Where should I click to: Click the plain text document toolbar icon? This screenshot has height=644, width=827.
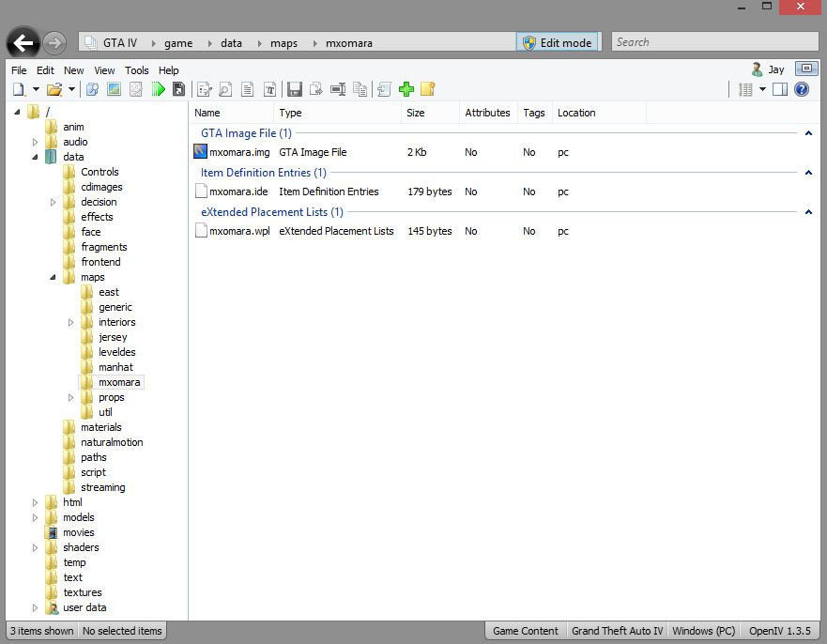coord(248,90)
